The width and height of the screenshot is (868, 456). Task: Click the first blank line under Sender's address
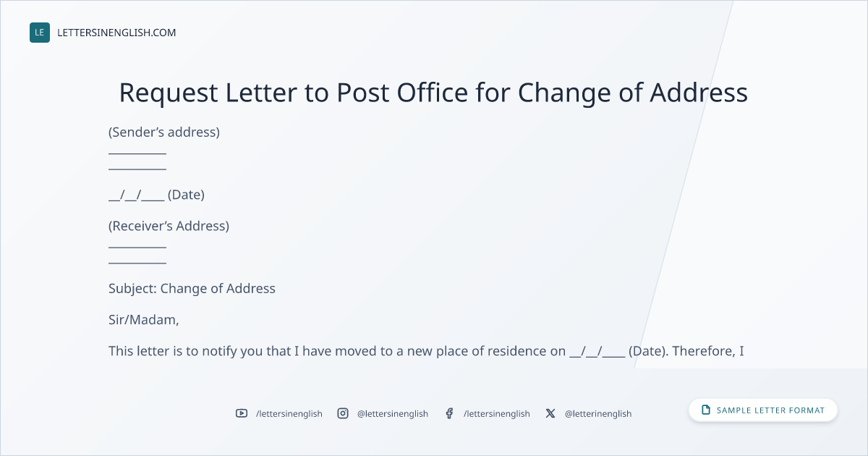tap(137, 153)
